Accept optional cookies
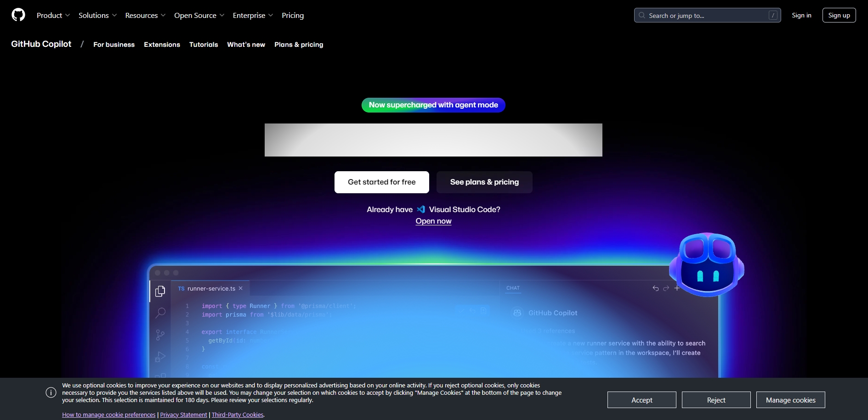The width and height of the screenshot is (868, 420). coord(641,400)
